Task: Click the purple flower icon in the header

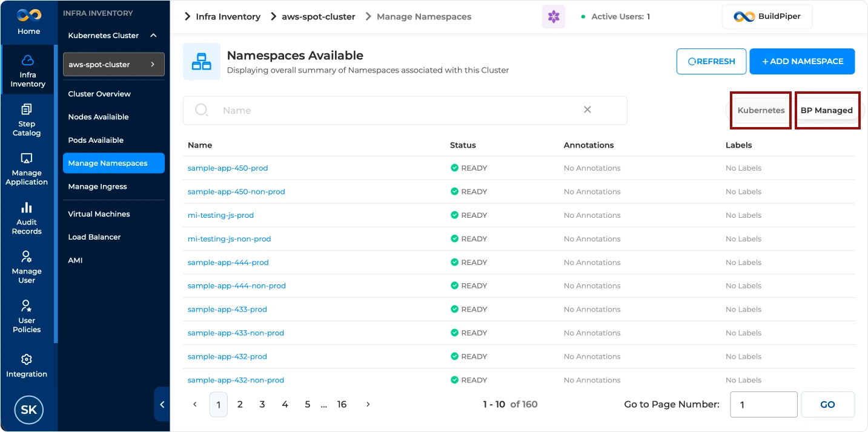Action: (554, 17)
